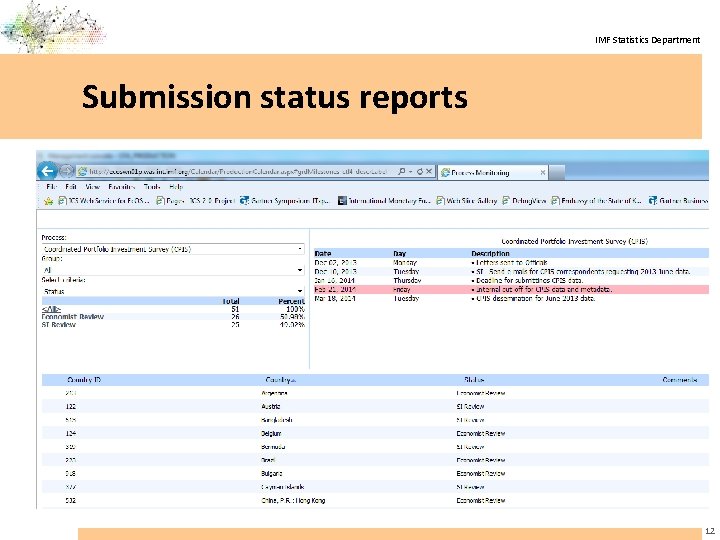
Task: Click the Comments column header
Action: (680, 380)
